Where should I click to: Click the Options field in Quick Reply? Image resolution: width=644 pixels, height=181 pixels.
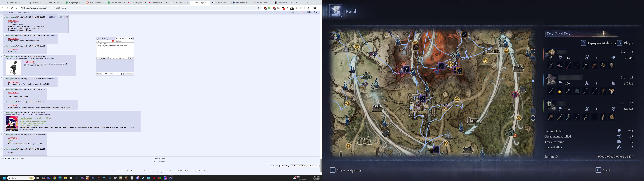(125, 41)
